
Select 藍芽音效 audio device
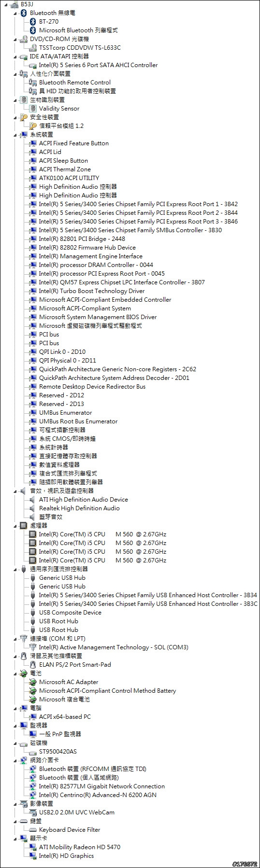(x=51, y=517)
